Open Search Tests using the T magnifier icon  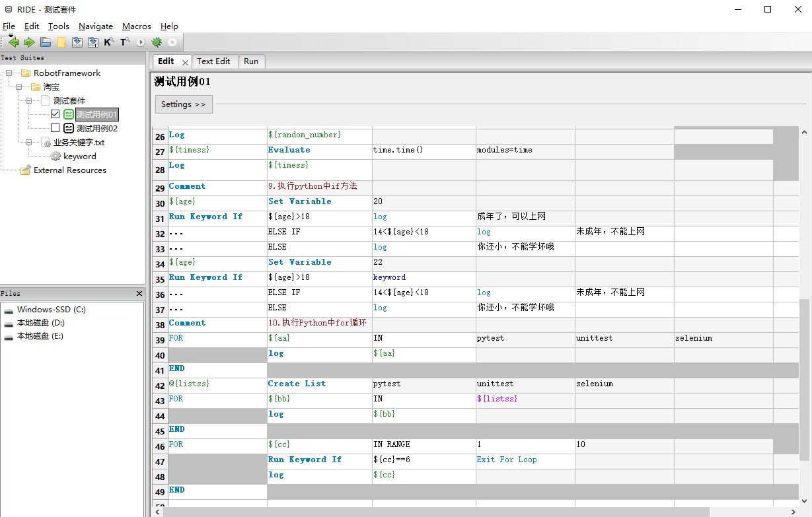coord(124,42)
